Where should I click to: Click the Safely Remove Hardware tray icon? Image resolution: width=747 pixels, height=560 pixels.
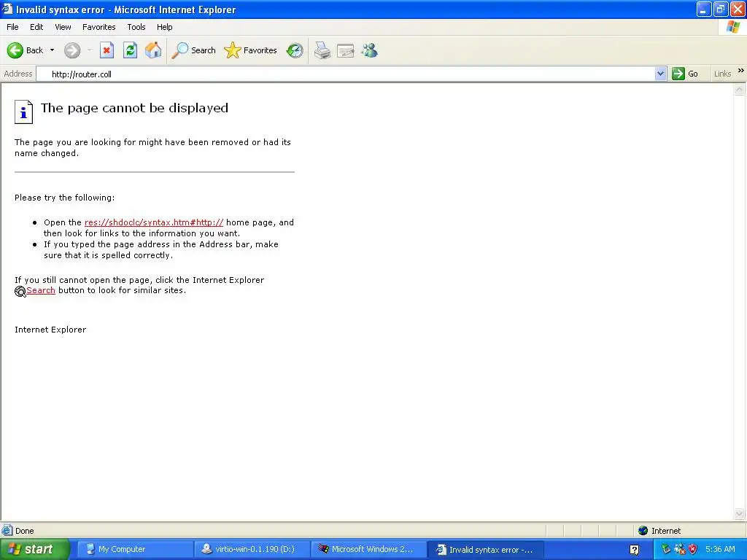tap(665, 549)
